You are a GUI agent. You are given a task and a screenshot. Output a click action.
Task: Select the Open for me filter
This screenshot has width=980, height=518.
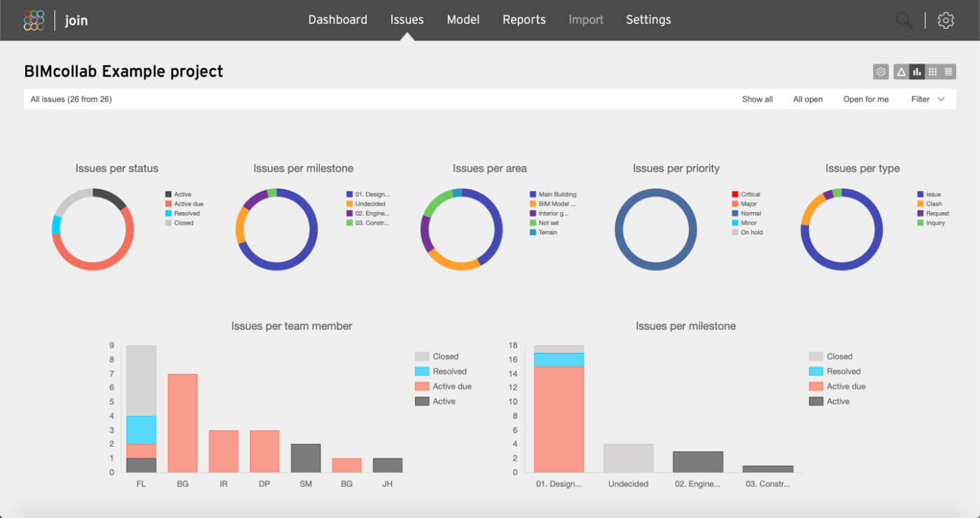[866, 99]
